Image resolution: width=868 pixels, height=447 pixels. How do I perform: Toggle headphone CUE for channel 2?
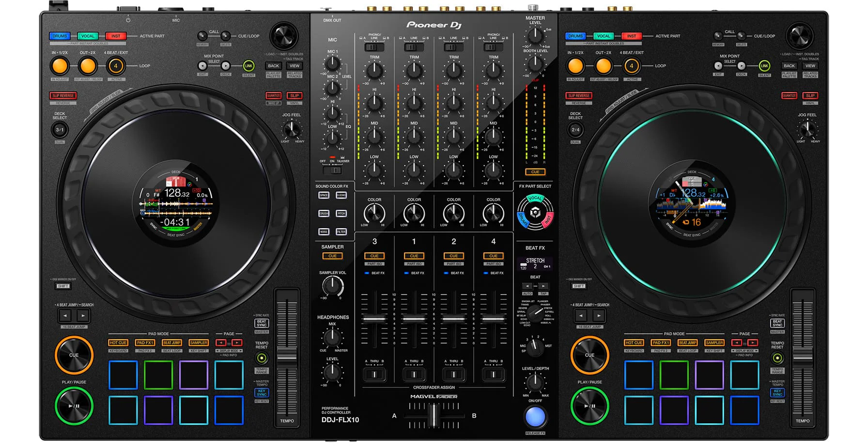(x=454, y=256)
